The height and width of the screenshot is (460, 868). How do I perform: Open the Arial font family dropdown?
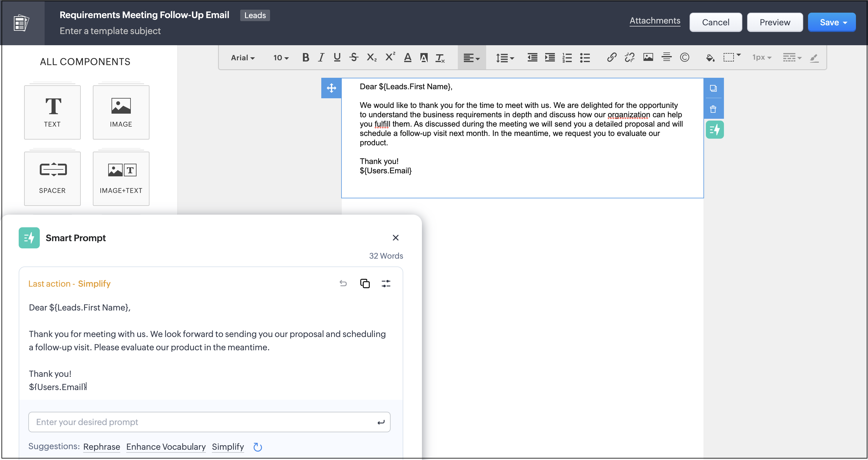242,58
